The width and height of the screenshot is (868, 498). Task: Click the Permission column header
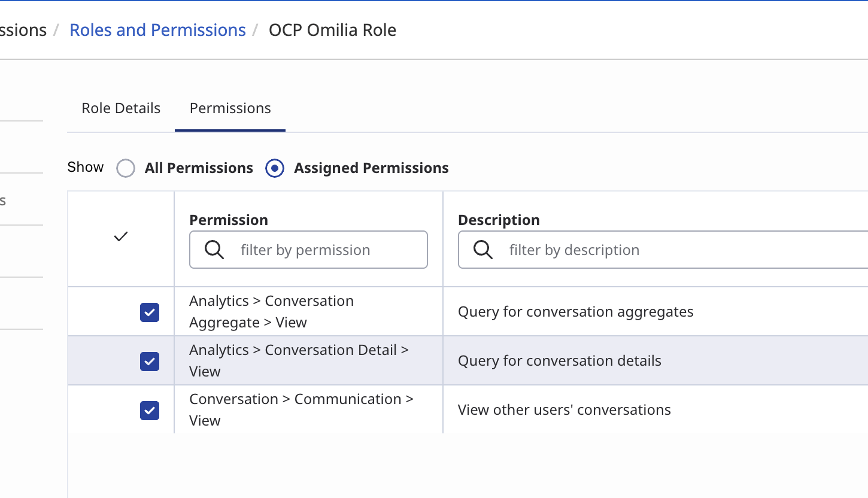[x=229, y=220]
